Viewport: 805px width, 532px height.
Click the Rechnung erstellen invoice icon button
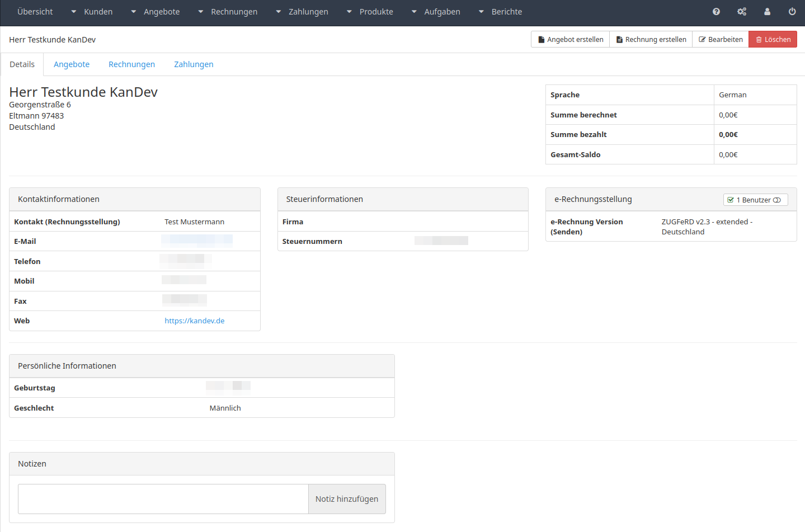point(651,40)
